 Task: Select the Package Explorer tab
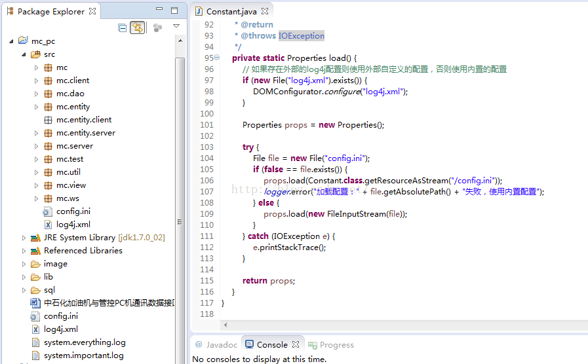(51, 12)
